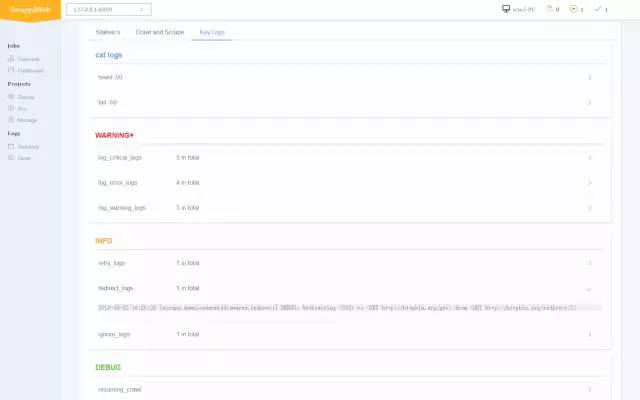Open the Overview link under Jobs
The height and width of the screenshot is (400, 640).
click(x=28, y=59)
